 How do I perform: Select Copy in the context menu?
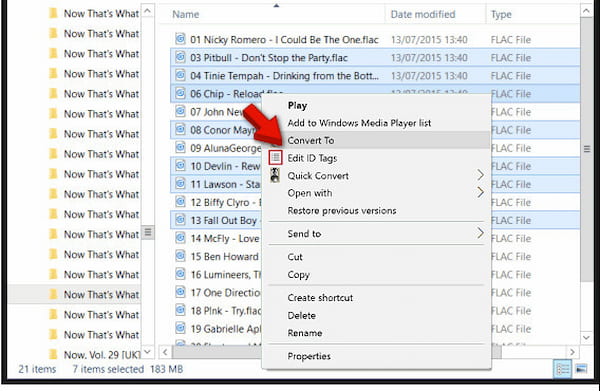pos(298,275)
